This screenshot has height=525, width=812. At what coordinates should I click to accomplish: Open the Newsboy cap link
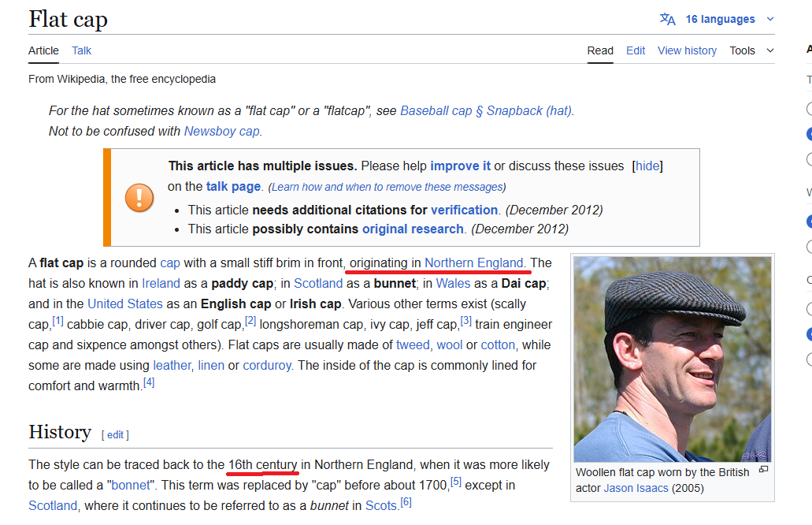pos(221,131)
